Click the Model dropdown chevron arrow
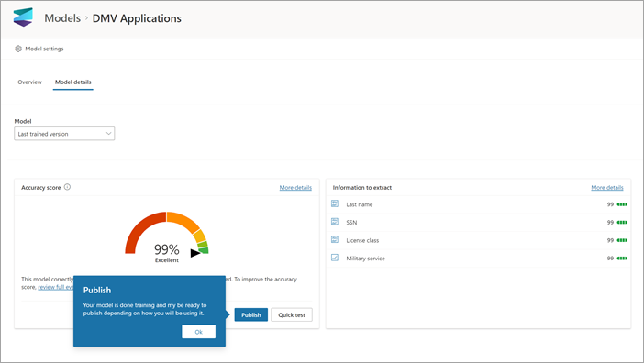Viewport: 644px width, 363px height. 108,134
